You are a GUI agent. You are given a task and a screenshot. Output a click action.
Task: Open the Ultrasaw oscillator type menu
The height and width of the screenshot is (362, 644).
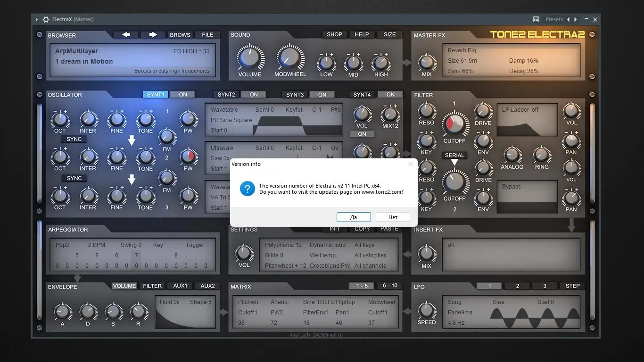[x=222, y=148]
